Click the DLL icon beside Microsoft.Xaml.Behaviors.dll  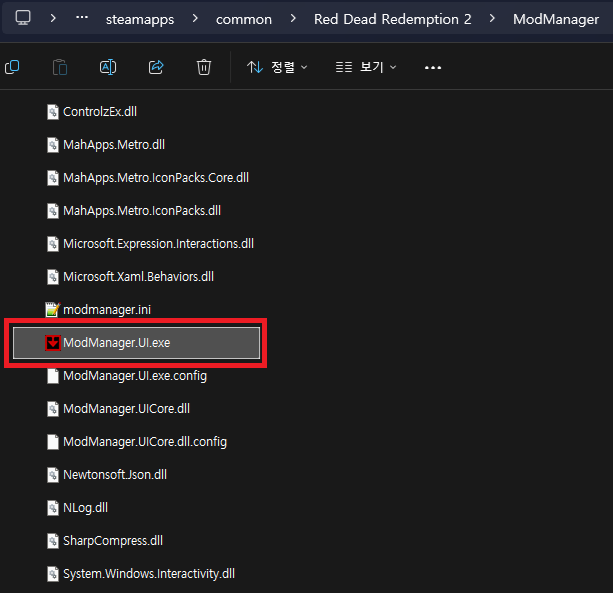point(53,277)
